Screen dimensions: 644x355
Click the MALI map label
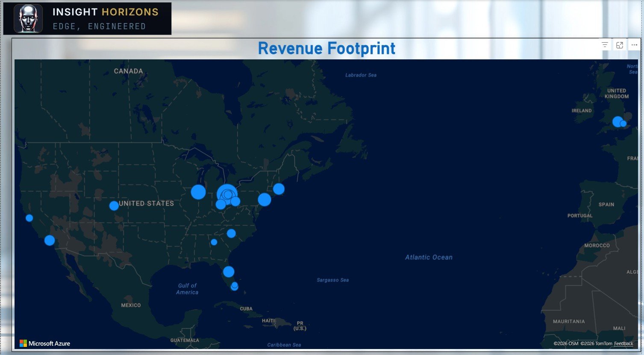[619, 329]
